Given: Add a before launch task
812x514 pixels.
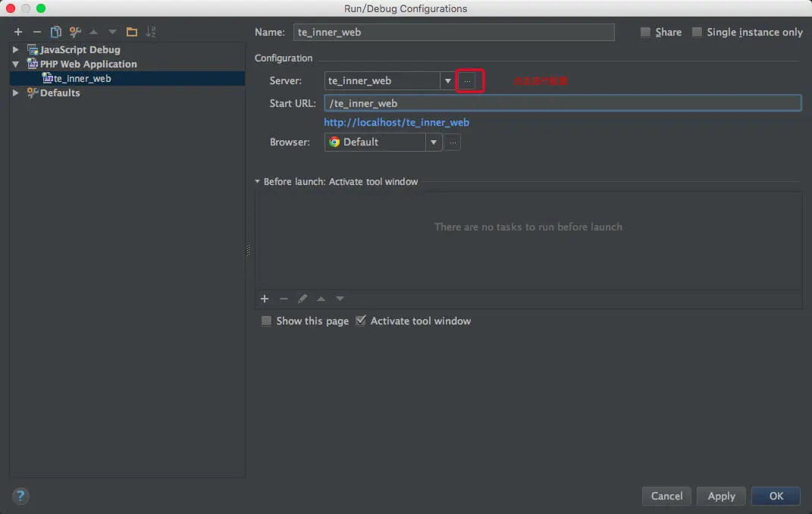Looking at the screenshot, I should [265, 299].
